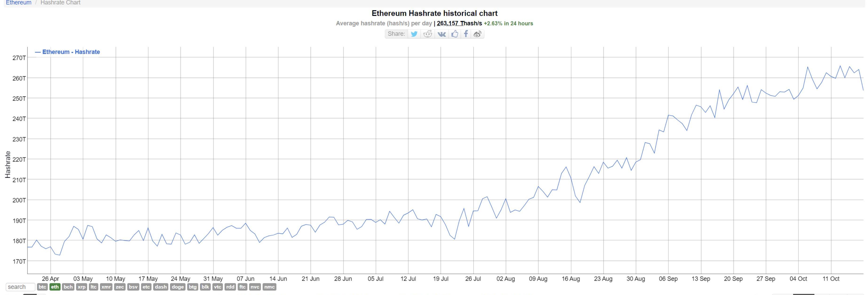Share the chart on Facebook
The width and height of the screenshot is (868, 295).
tap(466, 34)
